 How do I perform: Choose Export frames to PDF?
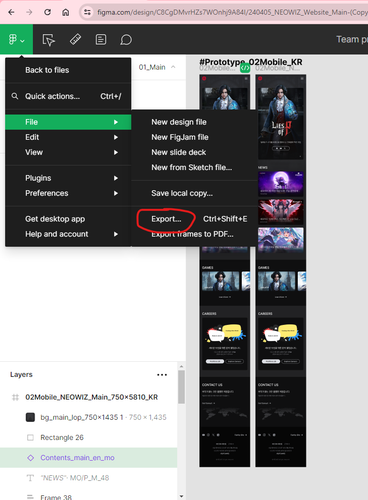pyautogui.click(x=194, y=234)
